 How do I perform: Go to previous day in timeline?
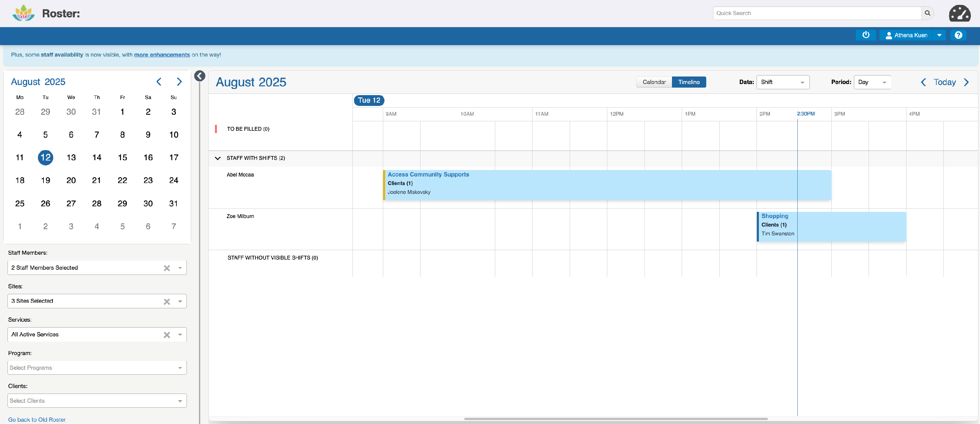(x=923, y=82)
